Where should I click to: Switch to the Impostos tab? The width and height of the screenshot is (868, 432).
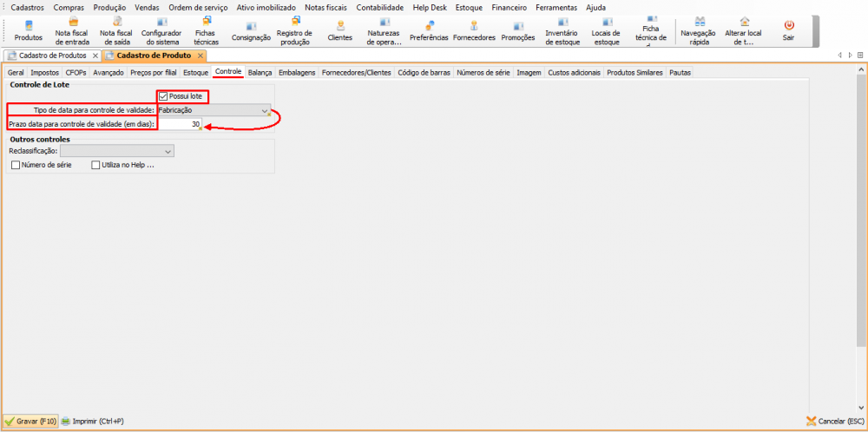44,73
